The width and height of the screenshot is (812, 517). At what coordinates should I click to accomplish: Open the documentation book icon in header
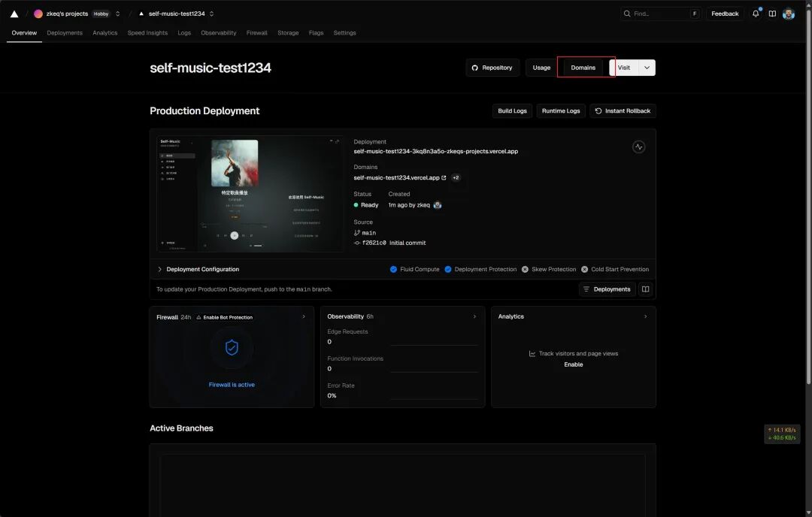pyautogui.click(x=772, y=14)
